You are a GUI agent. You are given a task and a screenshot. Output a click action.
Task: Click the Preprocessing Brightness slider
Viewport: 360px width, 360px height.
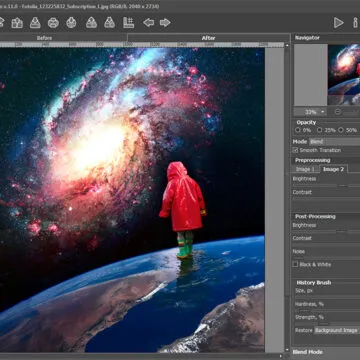(326, 185)
